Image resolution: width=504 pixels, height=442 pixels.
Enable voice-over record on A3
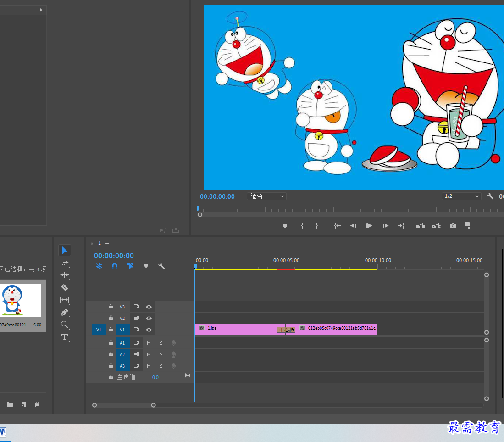[173, 366]
